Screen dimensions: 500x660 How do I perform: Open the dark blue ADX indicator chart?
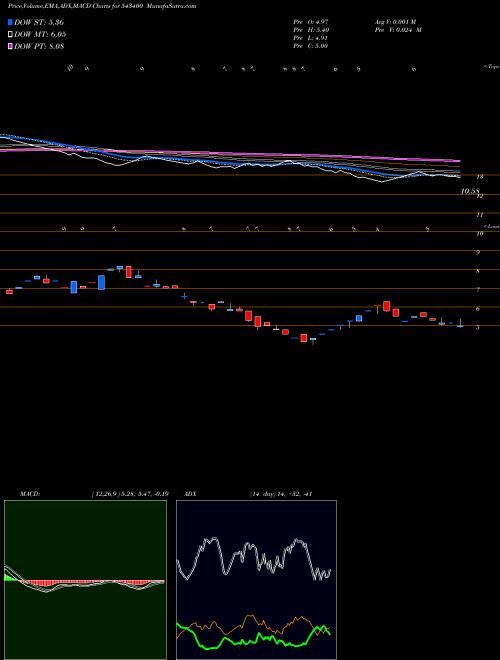pyautogui.click(x=256, y=580)
